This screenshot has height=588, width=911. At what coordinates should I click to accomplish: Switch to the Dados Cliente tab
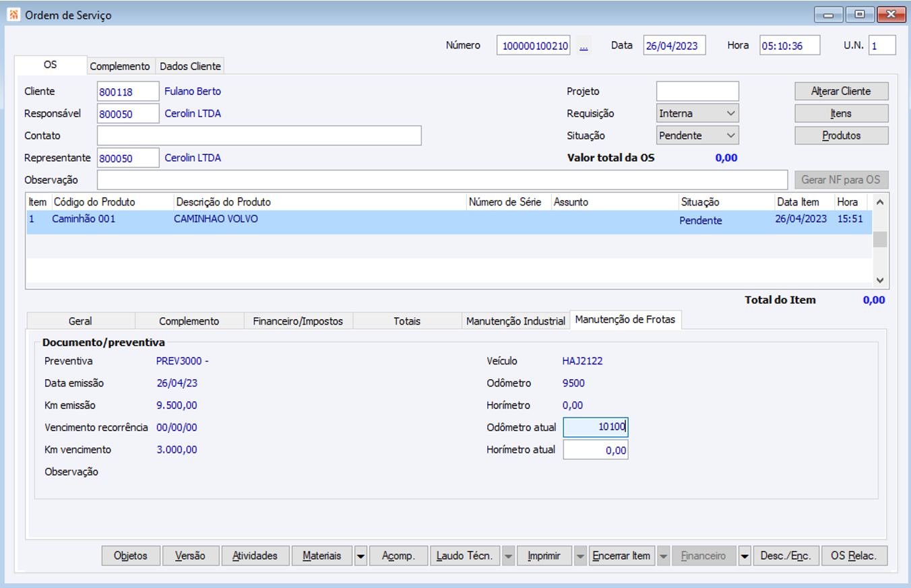click(190, 66)
